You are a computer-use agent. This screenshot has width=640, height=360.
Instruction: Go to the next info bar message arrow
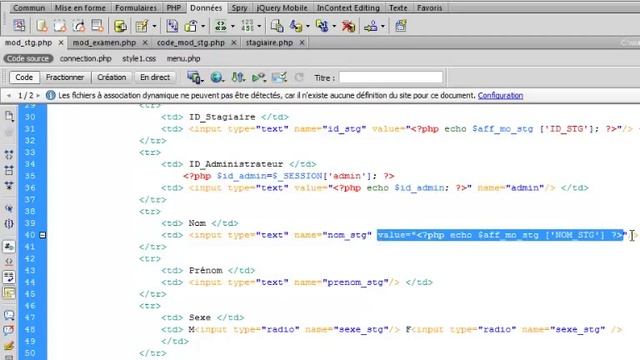[x=38, y=96]
